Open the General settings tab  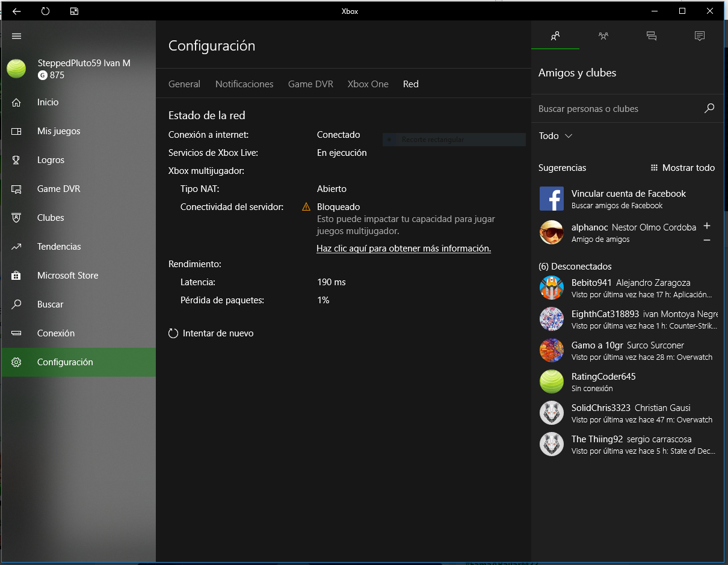pos(184,84)
